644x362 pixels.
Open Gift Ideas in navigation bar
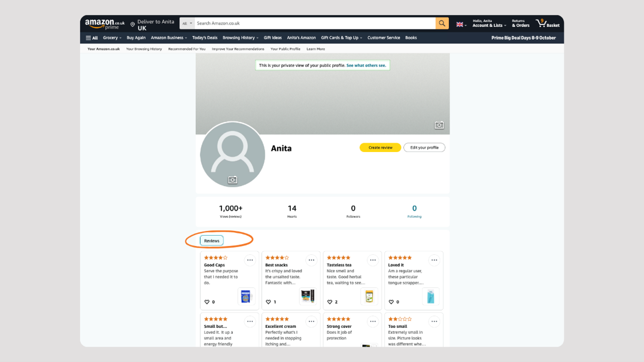click(x=273, y=38)
